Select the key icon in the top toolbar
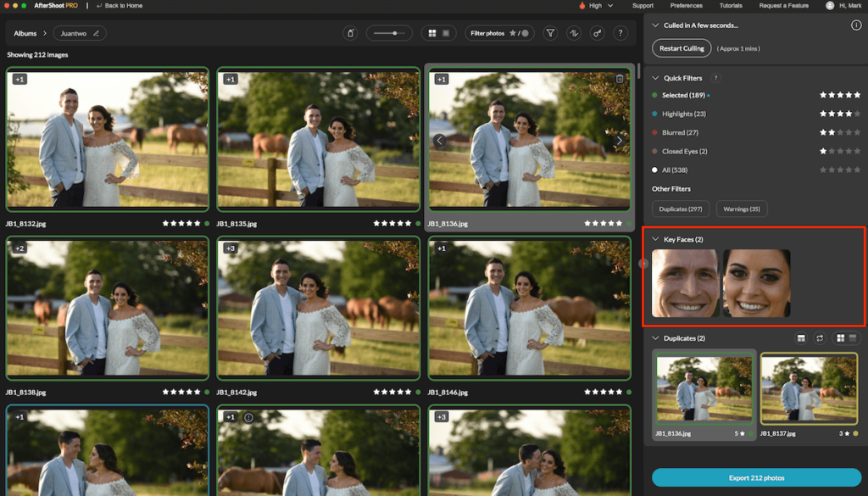 point(598,33)
